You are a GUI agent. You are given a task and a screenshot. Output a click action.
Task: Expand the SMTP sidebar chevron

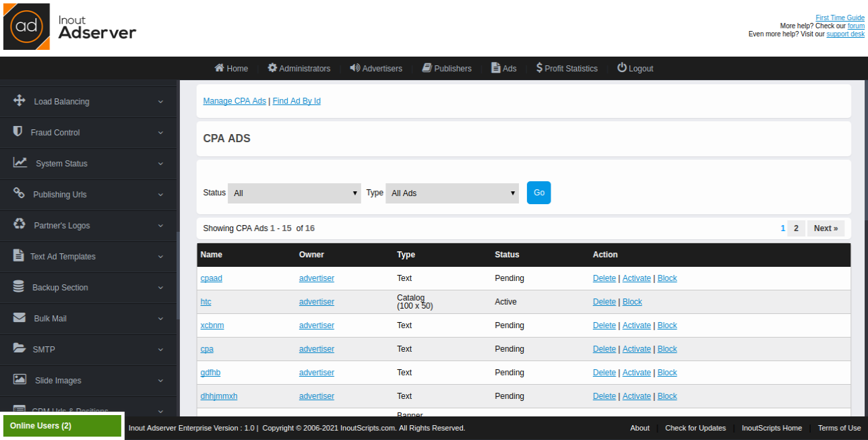coord(160,350)
